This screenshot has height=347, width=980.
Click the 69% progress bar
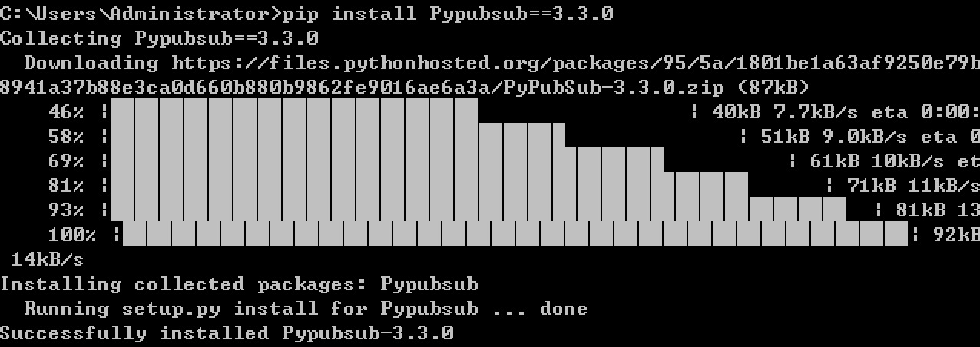[448, 161]
